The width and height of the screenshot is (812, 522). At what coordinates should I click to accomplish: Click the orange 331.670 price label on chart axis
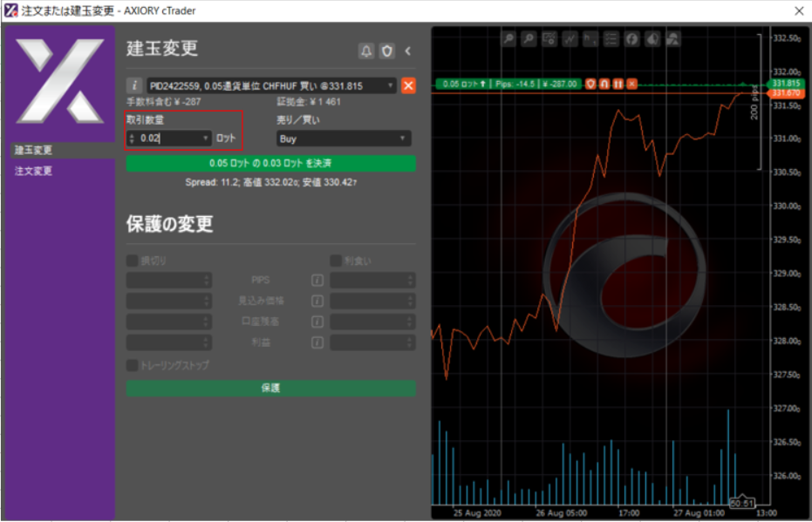[786, 93]
